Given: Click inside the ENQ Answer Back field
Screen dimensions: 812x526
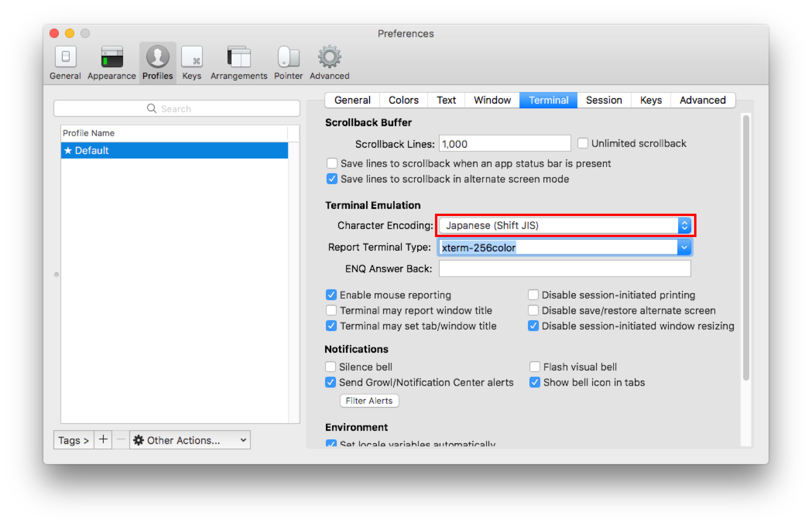Looking at the screenshot, I should tap(565, 268).
